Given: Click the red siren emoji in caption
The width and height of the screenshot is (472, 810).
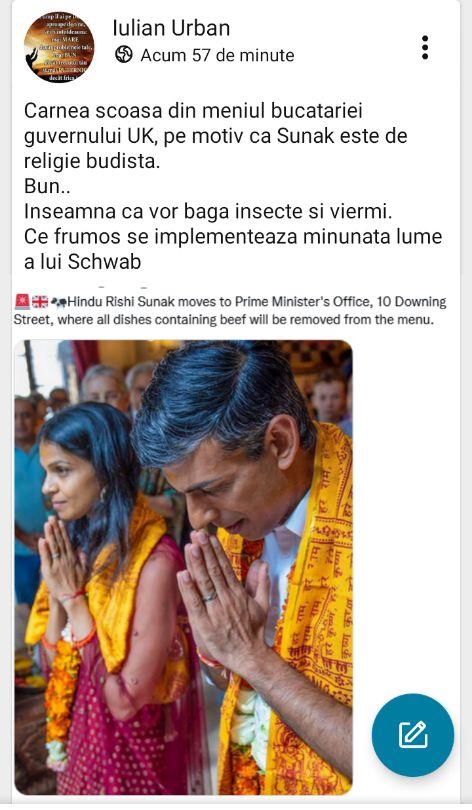Looking at the screenshot, I should [22, 301].
